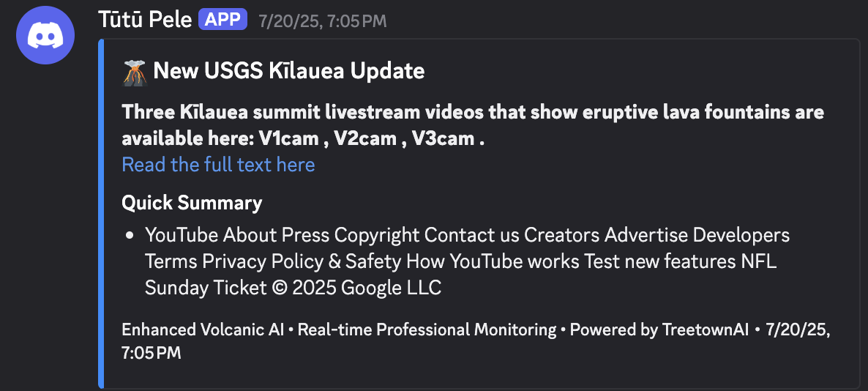Viewport: 868px width, 391px height.
Task: Click the message timestamp in the header
Action: click(322, 21)
